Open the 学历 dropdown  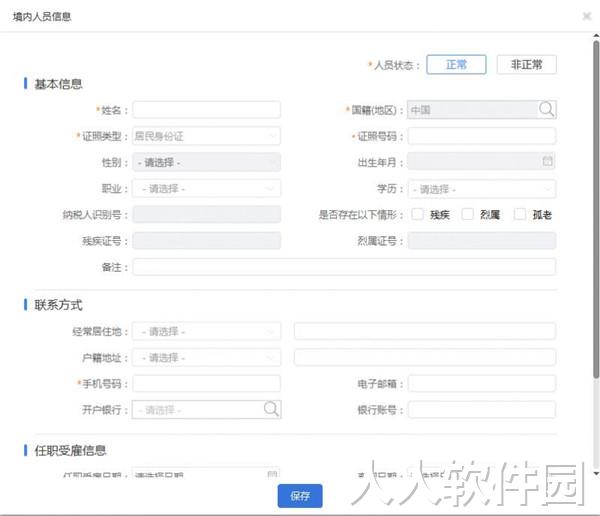[x=482, y=189]
